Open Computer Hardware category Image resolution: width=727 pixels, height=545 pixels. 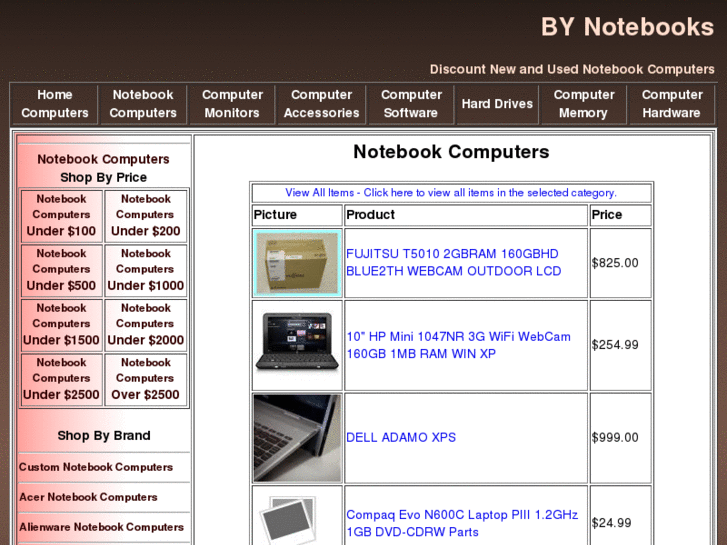(x=671, y=104)
